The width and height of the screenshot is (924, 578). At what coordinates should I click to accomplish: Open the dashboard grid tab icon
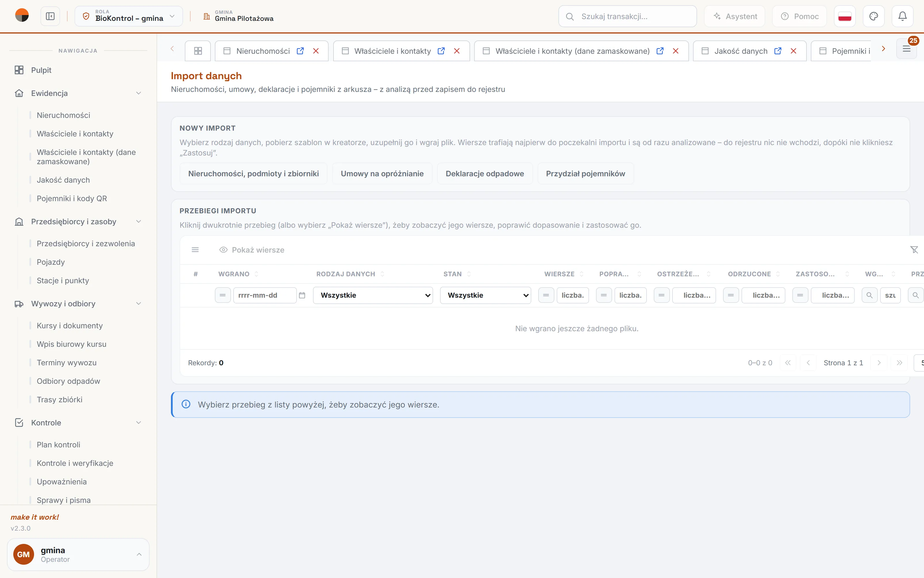click(198, 51)
